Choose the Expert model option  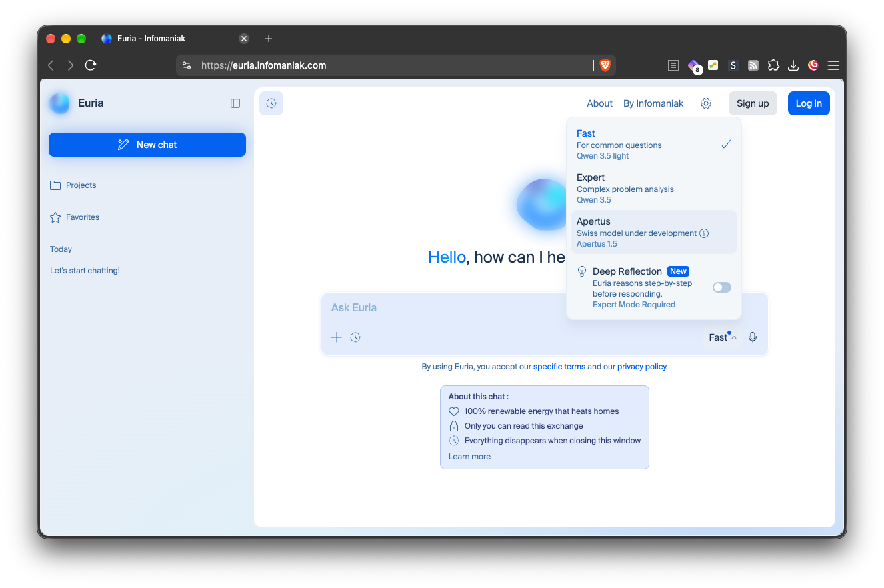[x=654, y=189]
